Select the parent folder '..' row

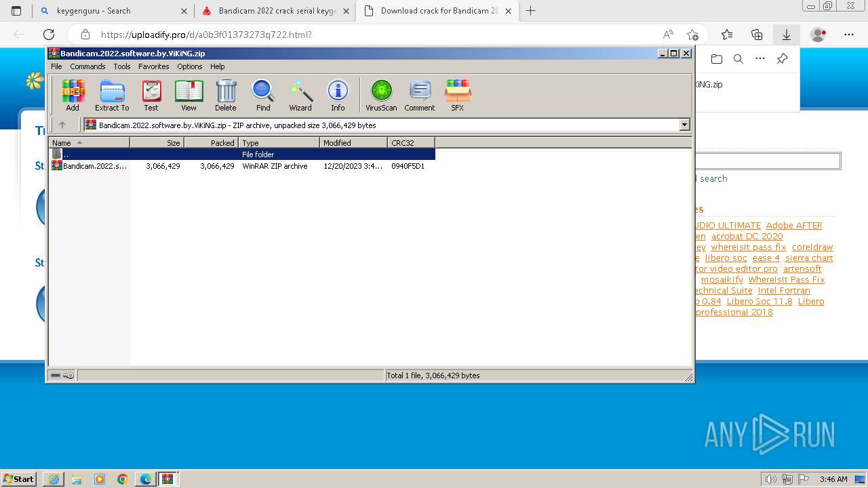(242, 155)
